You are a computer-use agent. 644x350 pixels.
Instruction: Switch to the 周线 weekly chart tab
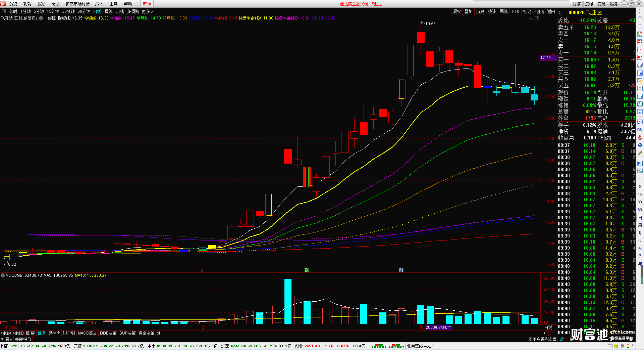pos(109,11)
